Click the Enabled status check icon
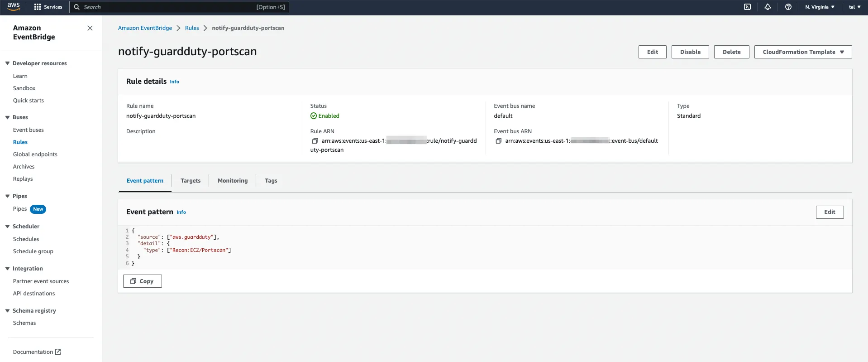Viewport: 868px width, 362px height. [313, 116]
